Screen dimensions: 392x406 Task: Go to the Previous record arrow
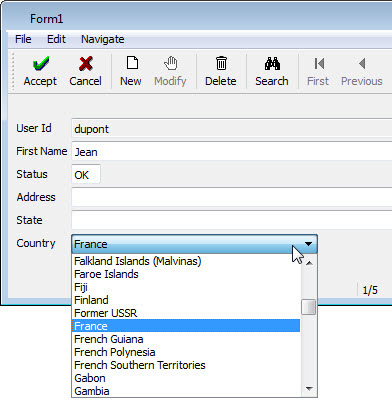[x=362, y=63]
